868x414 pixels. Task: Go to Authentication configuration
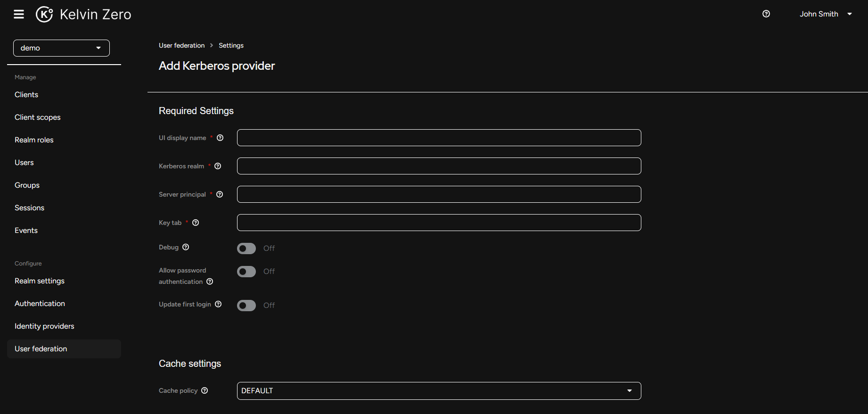point(64,304)
